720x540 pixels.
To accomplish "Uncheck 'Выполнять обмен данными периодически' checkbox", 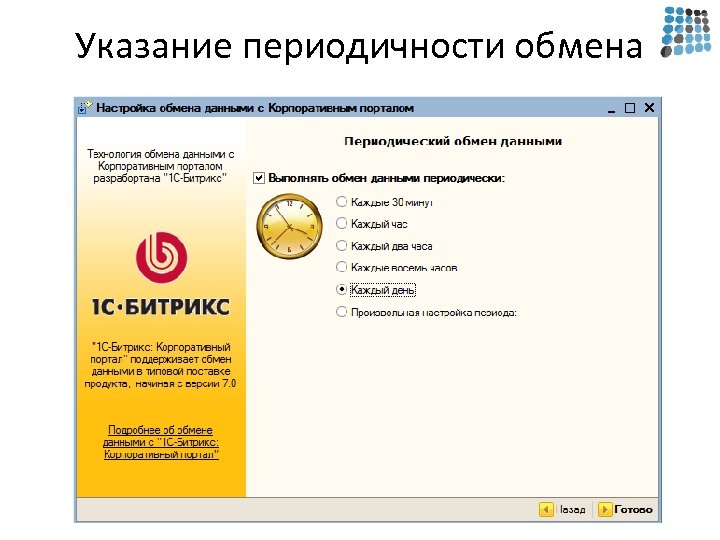I will [x=259, y=178].
